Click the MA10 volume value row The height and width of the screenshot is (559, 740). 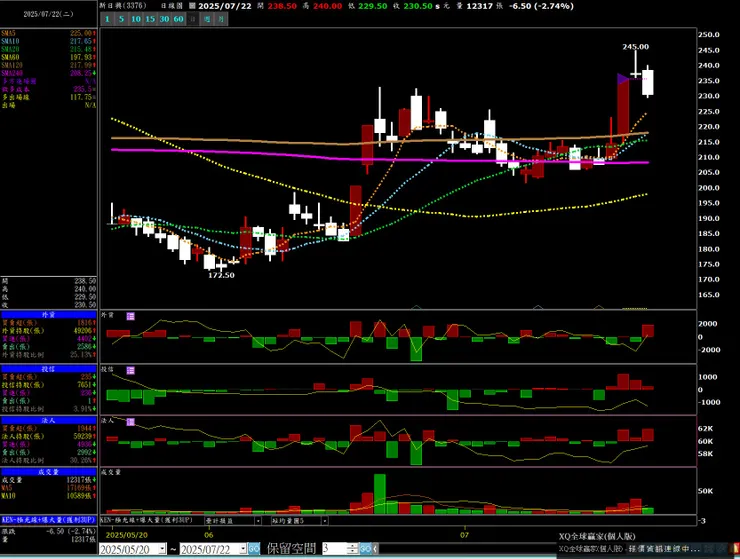pos(49,496)
